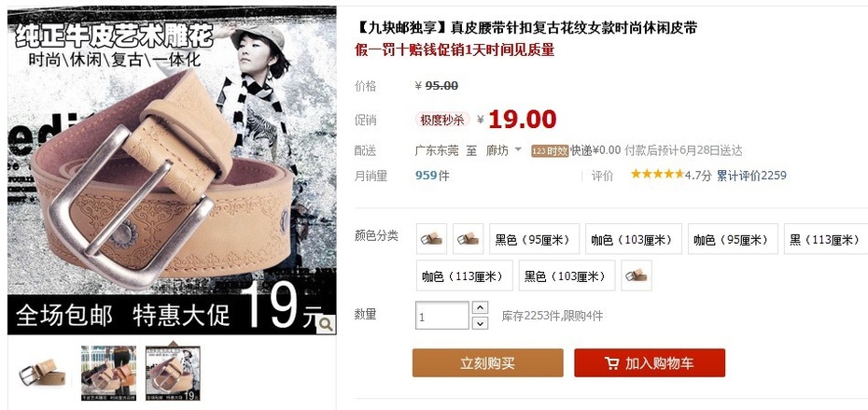The image size is (868, 410).
Task: Show the first belt thumbnail image
Action: tap(43, 373)
